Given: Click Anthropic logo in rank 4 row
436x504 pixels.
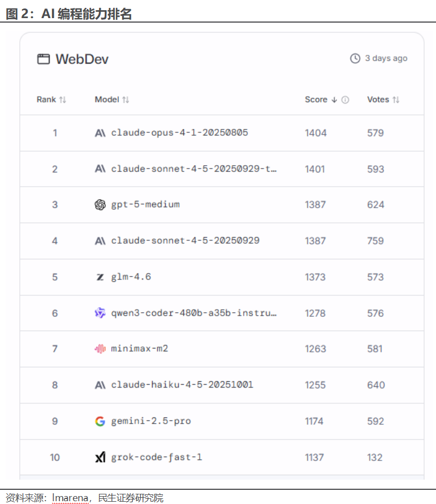Looking at the screenshot, I should [100, 241].
